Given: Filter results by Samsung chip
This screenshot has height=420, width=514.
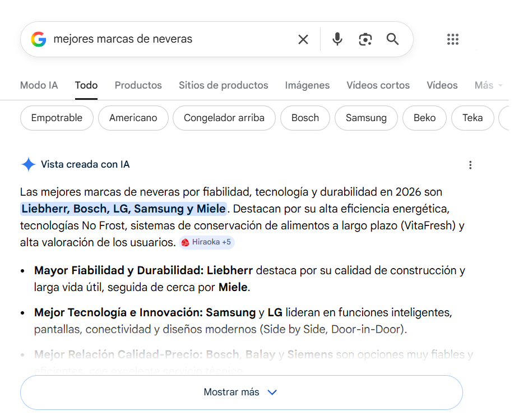Looking at the screenshot, I should [x=366, y=118].
